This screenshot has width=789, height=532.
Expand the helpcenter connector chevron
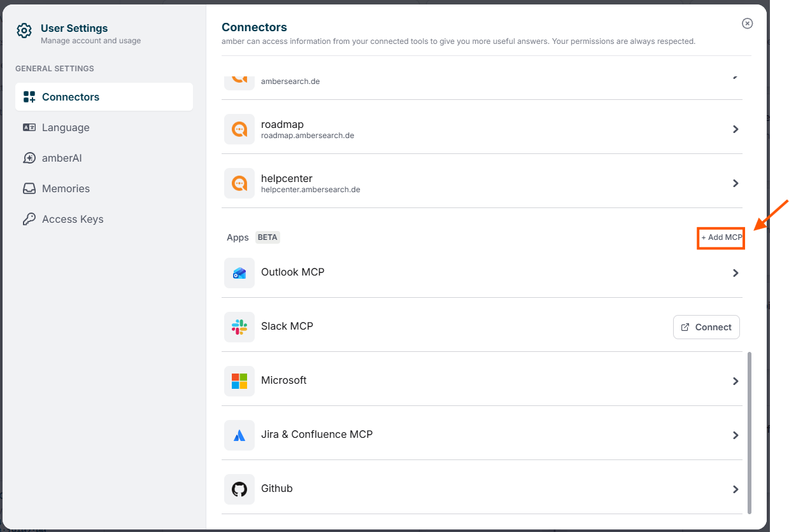tap(736, 183)
